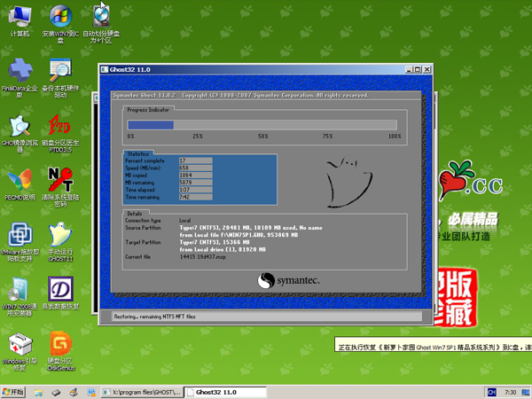
Task: Click Time elapsed value 1:37
Action: (195, 190)
